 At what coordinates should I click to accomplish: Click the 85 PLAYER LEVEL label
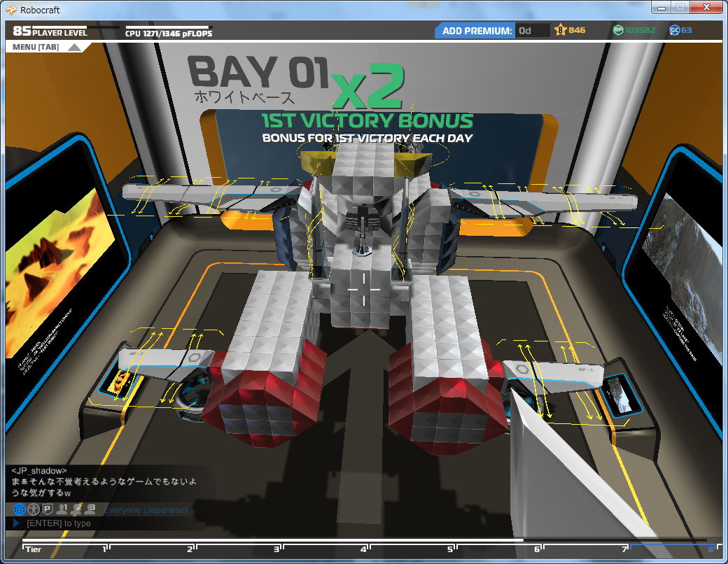click(50, 32)
